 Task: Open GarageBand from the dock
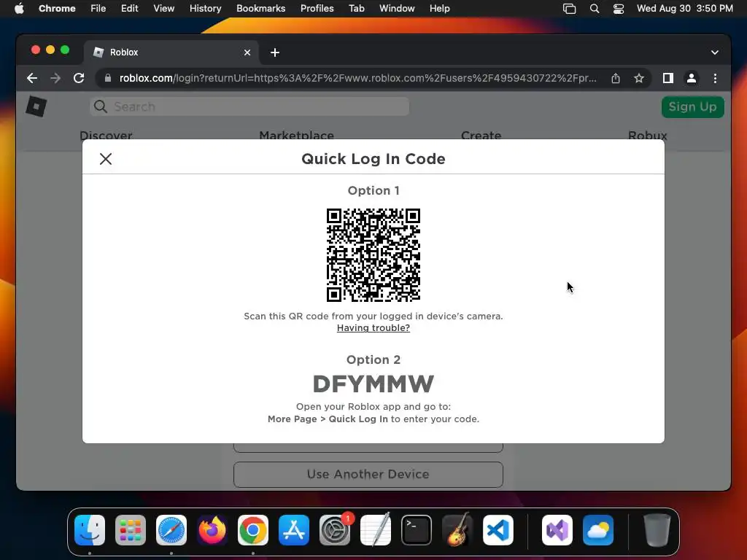pyautogui.click(x=457, y=530)
